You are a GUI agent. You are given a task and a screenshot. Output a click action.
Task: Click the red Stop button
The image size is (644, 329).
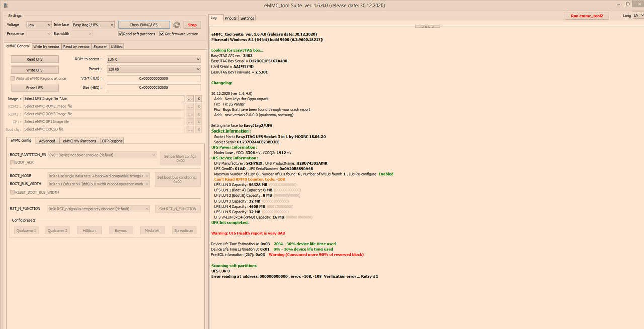192,25
